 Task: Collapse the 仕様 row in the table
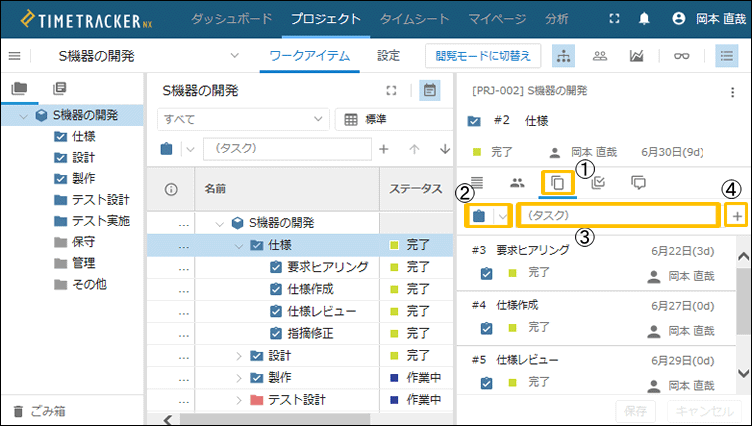(x=239, y=246)
